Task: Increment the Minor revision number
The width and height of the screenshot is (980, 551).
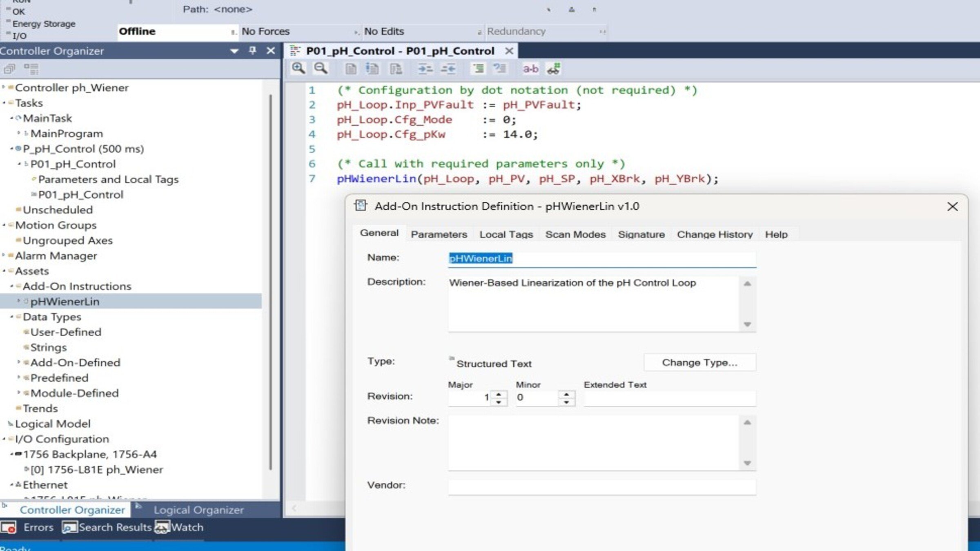Action: [566, 394]
